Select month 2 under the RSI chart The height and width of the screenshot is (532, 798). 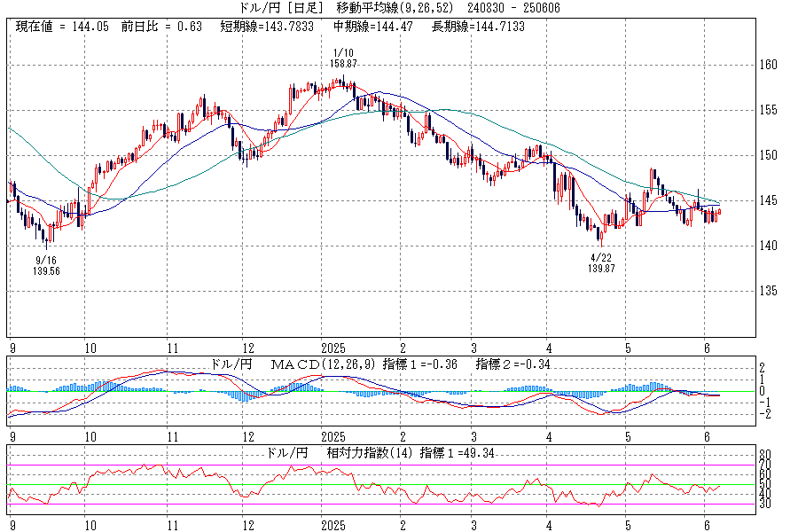(403, 526)
